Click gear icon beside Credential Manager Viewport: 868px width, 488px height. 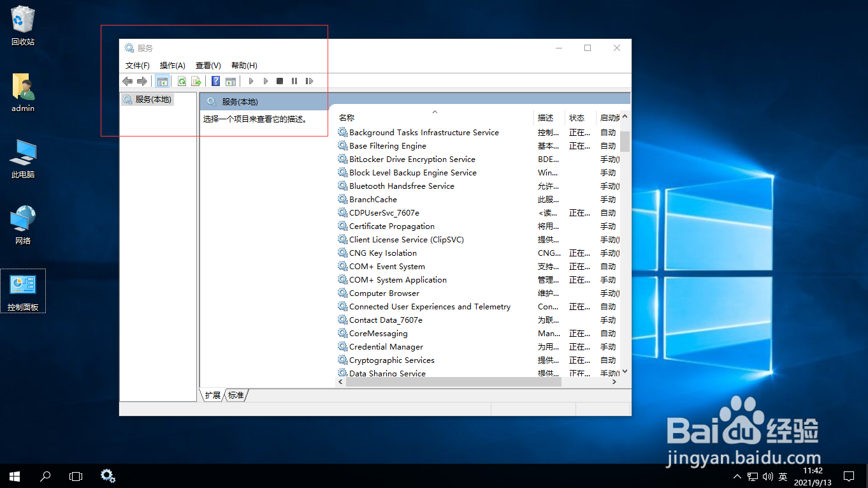(x=343, y=346)
